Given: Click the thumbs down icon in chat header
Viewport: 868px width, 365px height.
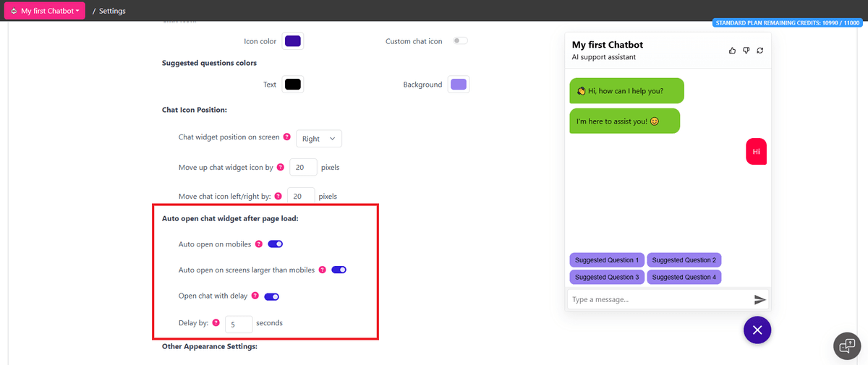Looking at the screenshot, I should 746,51.
